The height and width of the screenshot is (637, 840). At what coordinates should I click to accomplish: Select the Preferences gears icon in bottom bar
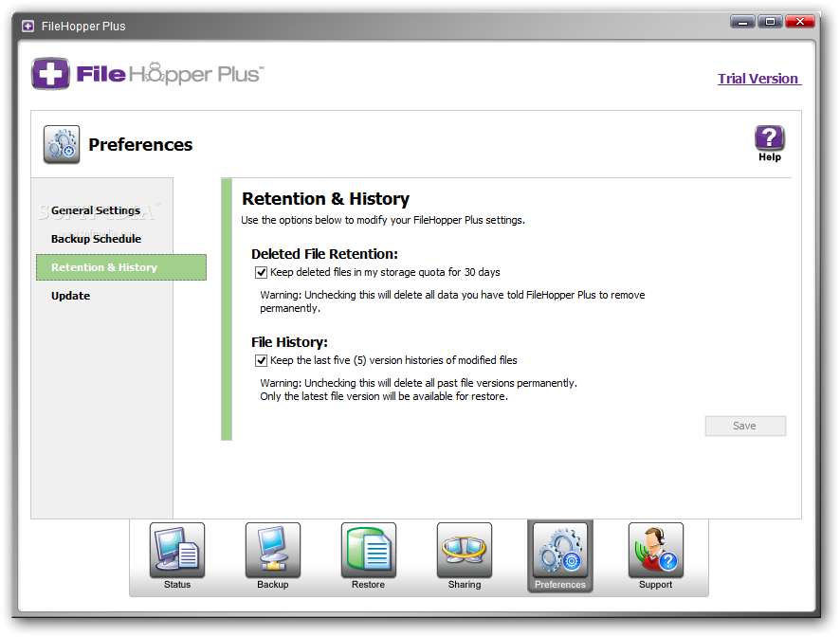coord(559,551)
